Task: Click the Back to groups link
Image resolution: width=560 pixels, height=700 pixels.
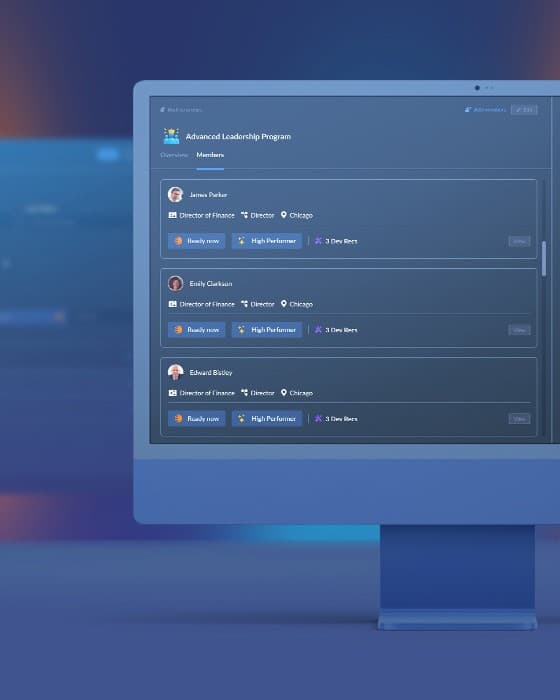Action: click(181, 110)
